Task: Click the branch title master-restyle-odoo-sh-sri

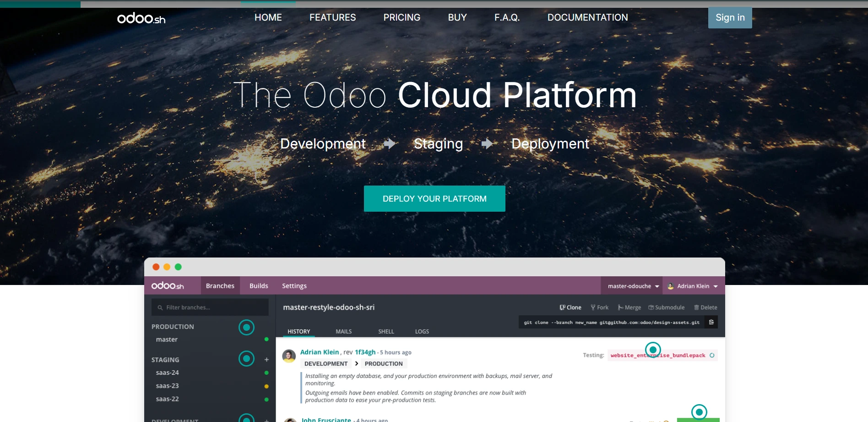Action: pos(329,307)
